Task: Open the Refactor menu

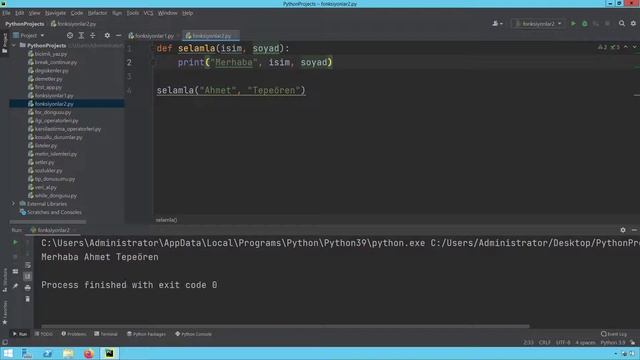Action: (x=97, y=13)
